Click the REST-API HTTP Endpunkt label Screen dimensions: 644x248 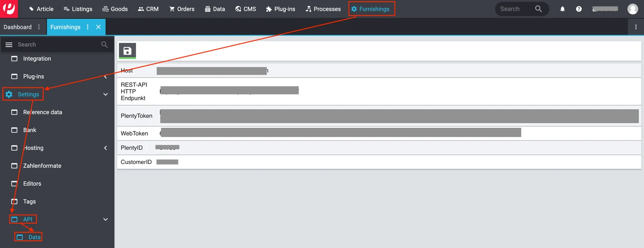(x=134, y=91)
